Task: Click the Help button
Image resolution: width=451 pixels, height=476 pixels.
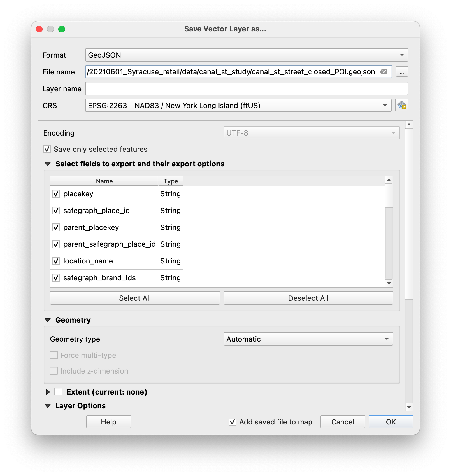Action: [108, 422]
